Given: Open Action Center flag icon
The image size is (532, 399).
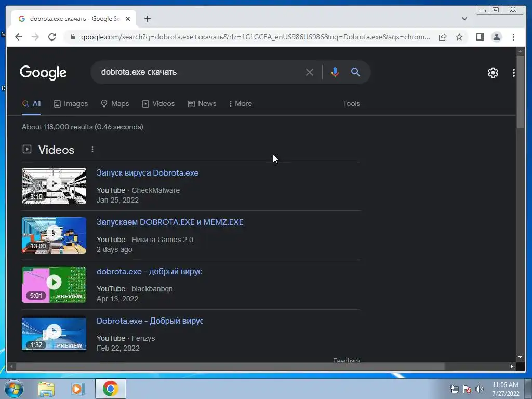Looking at the screenshot, I should click(467, 389).
